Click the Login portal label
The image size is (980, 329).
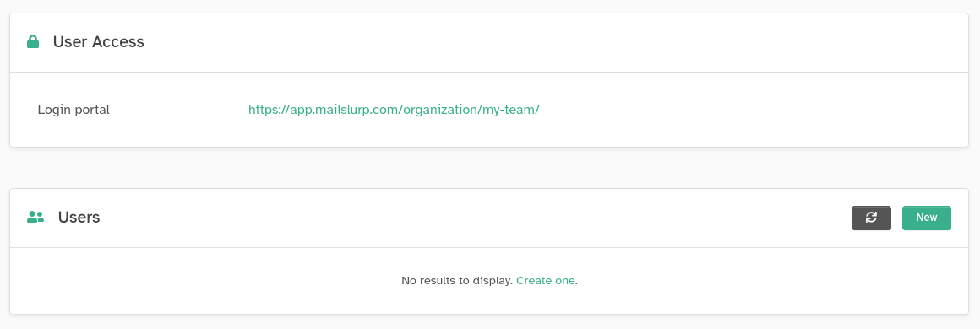73,110
